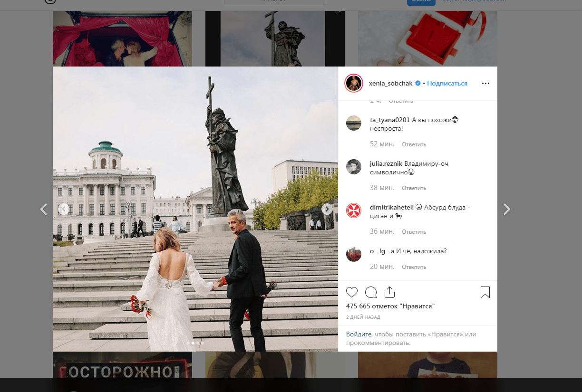The width and height of the screenshot is (582, 392).
Task: Open xenia_sobchak username link
Action: 391,83
